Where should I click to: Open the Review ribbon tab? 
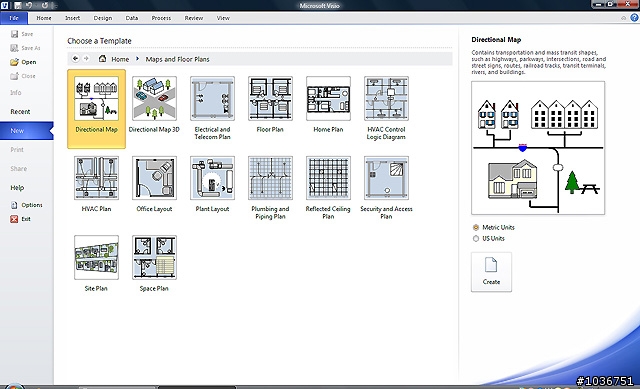(x=193, y=18)
